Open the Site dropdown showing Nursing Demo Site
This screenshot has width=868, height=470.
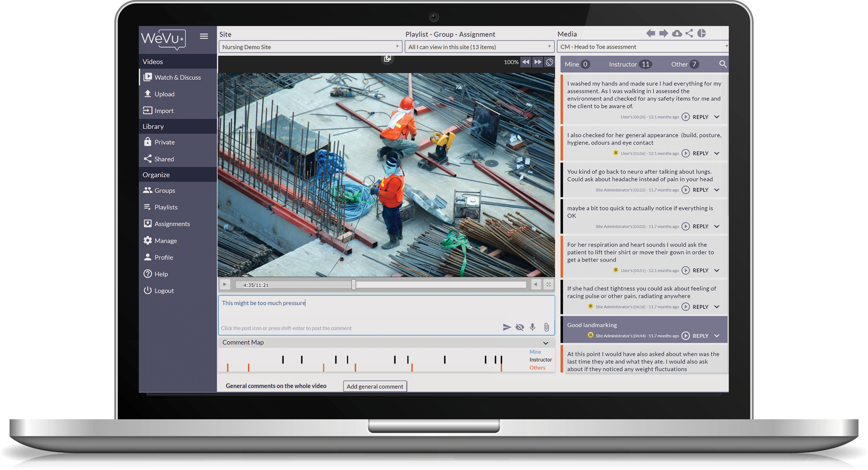pyautogui.click(x=310, y=47)
